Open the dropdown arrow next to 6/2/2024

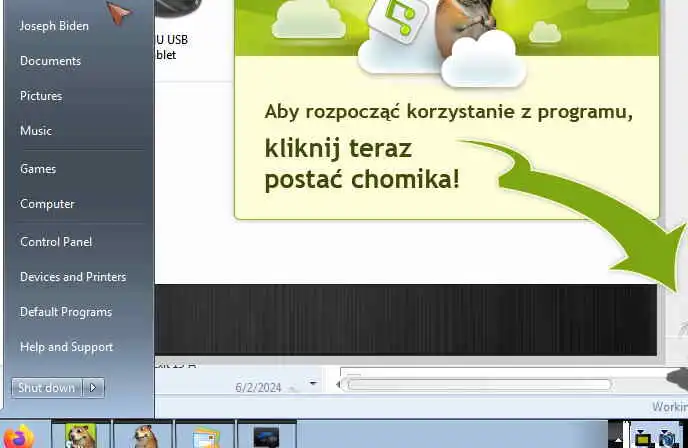click(313, 383)
